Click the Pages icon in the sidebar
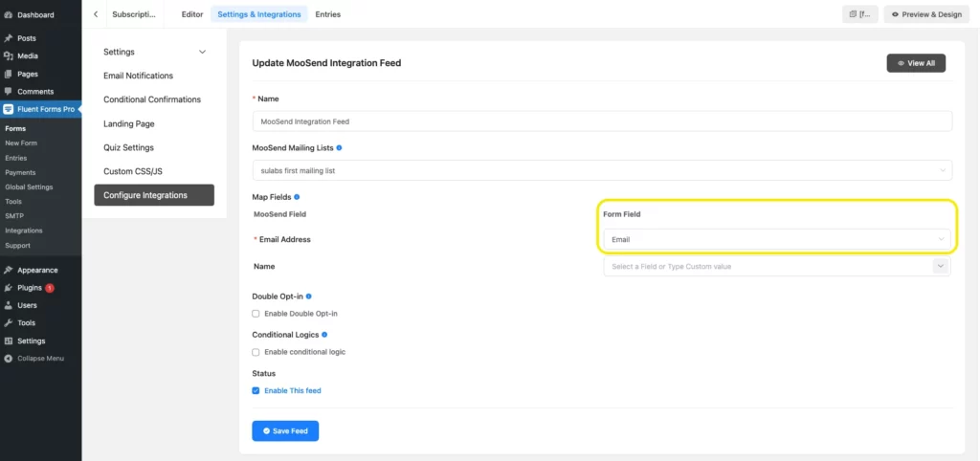980x461 pixels. click(8, 74)
